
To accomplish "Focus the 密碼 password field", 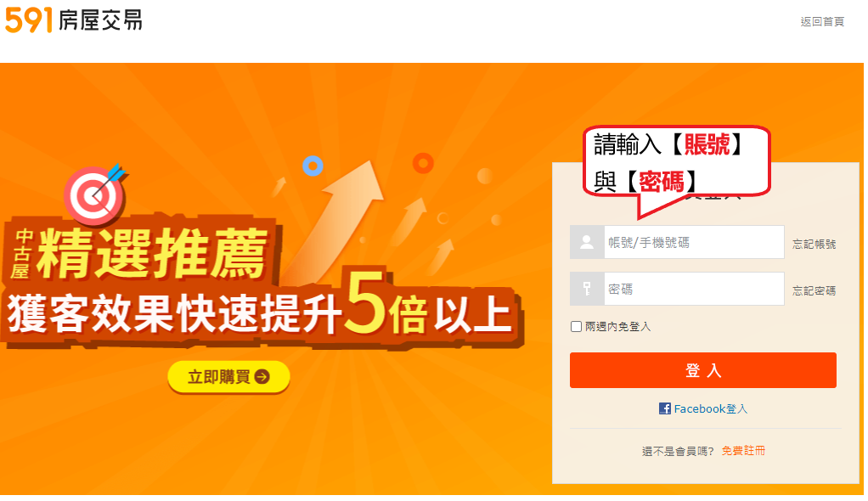I will [x=694, y=289].
